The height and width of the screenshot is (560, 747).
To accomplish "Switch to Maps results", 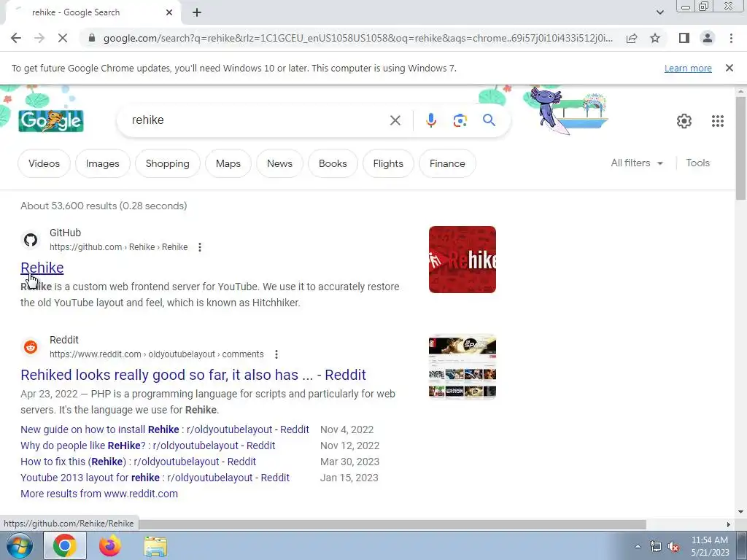I will tap(228, 163).
